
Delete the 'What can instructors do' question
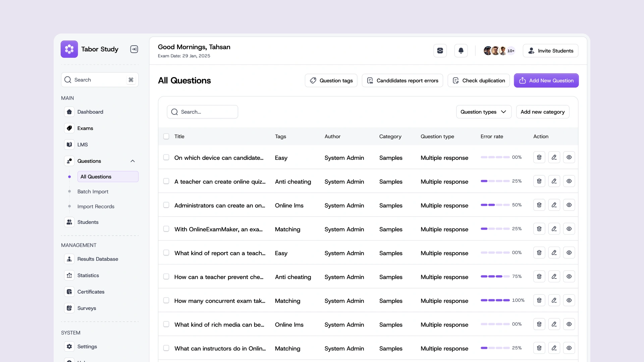539,348
